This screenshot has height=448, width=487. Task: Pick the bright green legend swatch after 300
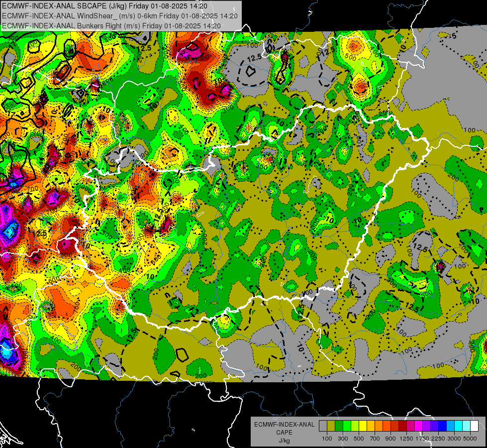(x=347, y=426)
